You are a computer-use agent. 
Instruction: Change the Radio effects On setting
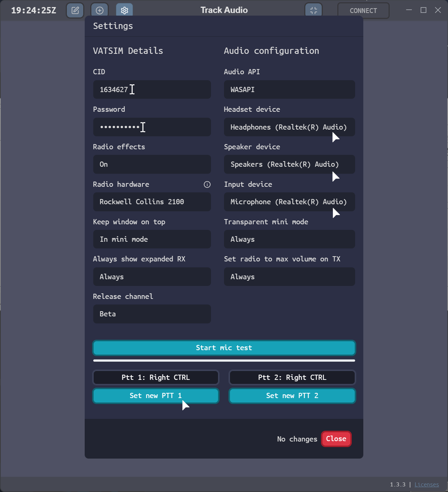pyautogui.click(x=152, y=164)
